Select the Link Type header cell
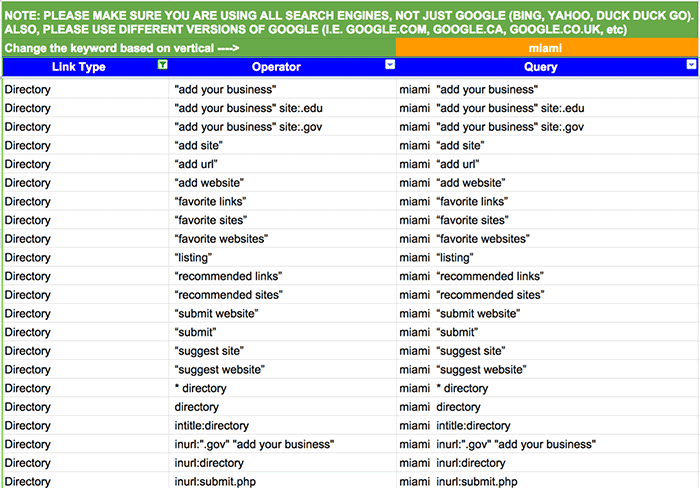 coord(85,67)
